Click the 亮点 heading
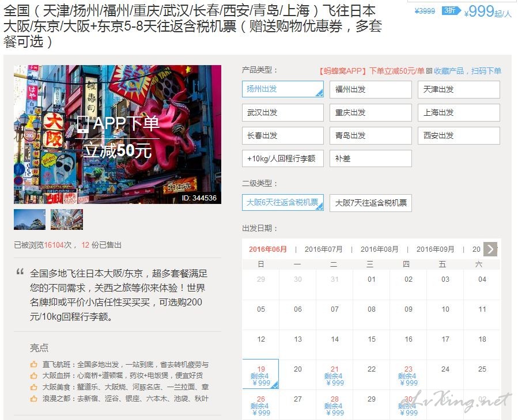Screen dimensions: 518x420 click(x=39, y=347)
